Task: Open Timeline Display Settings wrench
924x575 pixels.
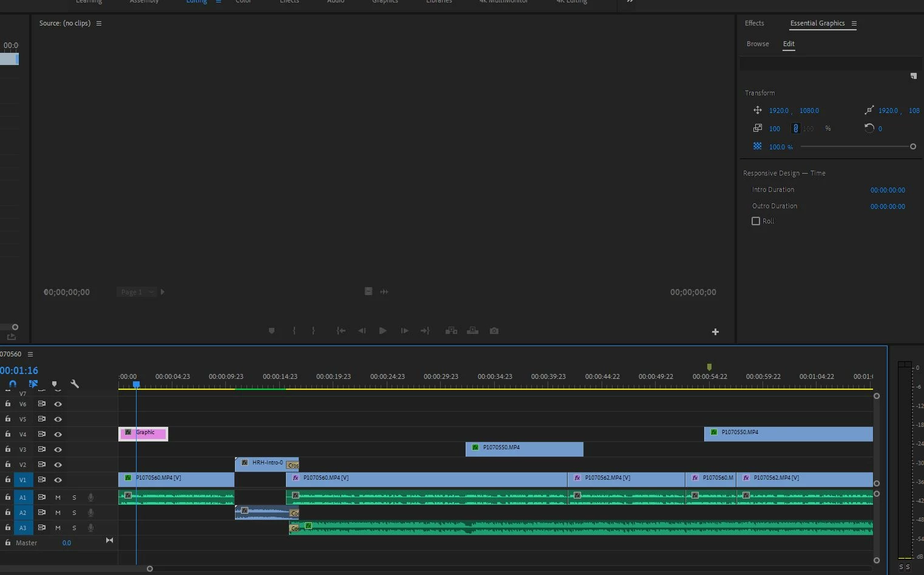Action: 75,384
